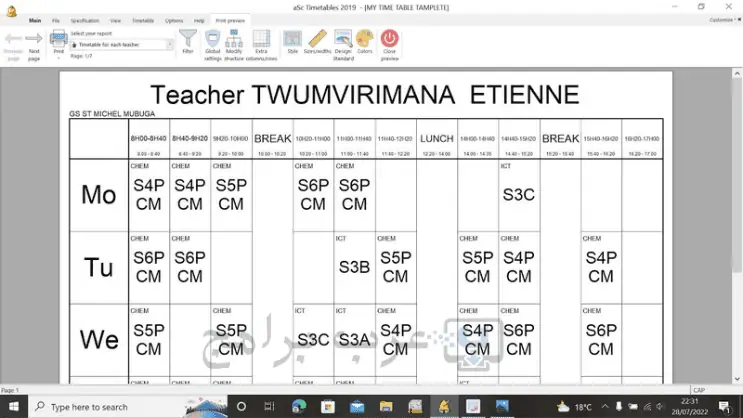
Task: Open Microsoft Store from taskbar
Action: point(327,406)
